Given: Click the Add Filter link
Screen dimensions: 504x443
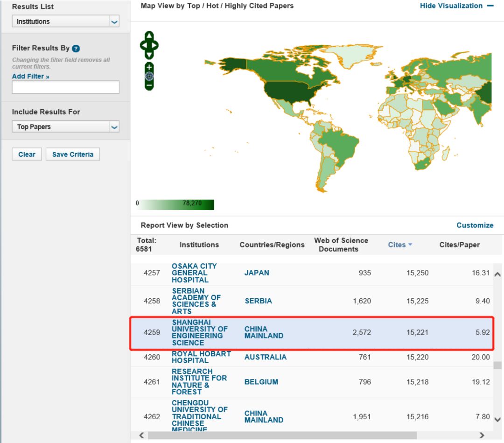Looking at the screenshot, I should [x=30, y=77].
